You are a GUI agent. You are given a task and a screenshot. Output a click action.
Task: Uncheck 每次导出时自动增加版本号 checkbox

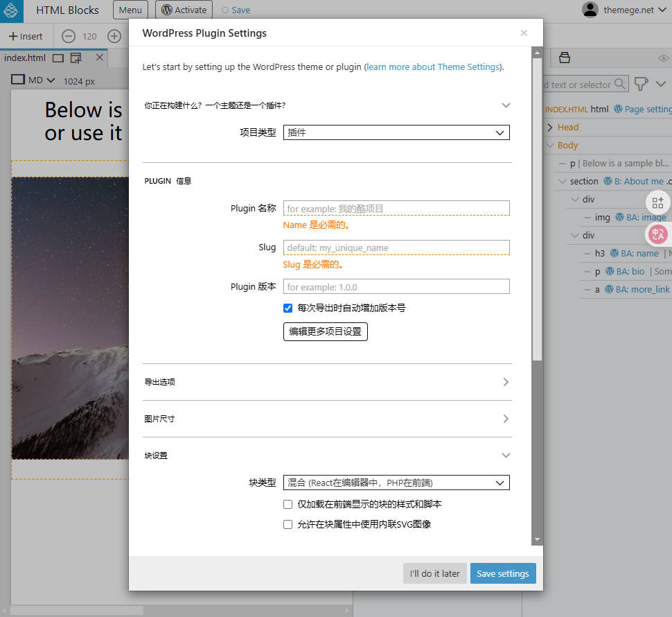pos(288,308)
